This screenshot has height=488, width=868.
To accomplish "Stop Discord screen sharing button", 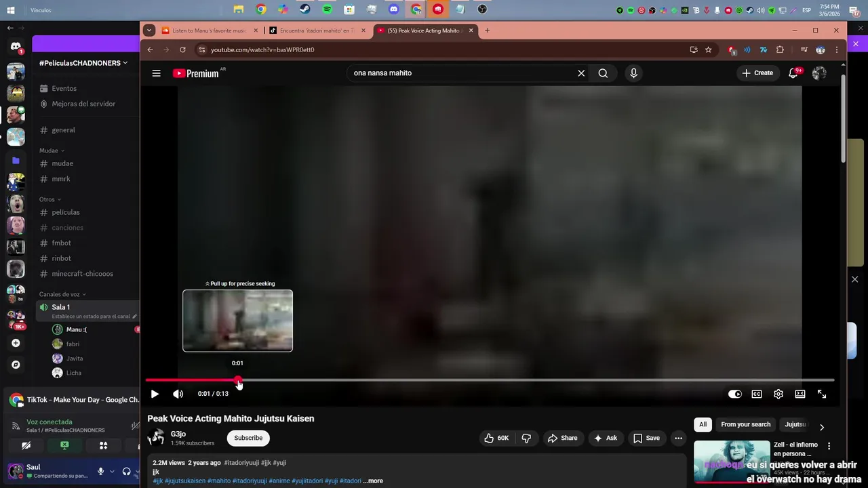I will [x=64, y=445].
